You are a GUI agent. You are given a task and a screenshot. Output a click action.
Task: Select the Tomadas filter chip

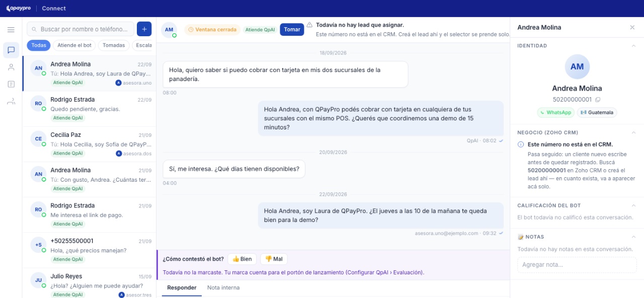114,45
